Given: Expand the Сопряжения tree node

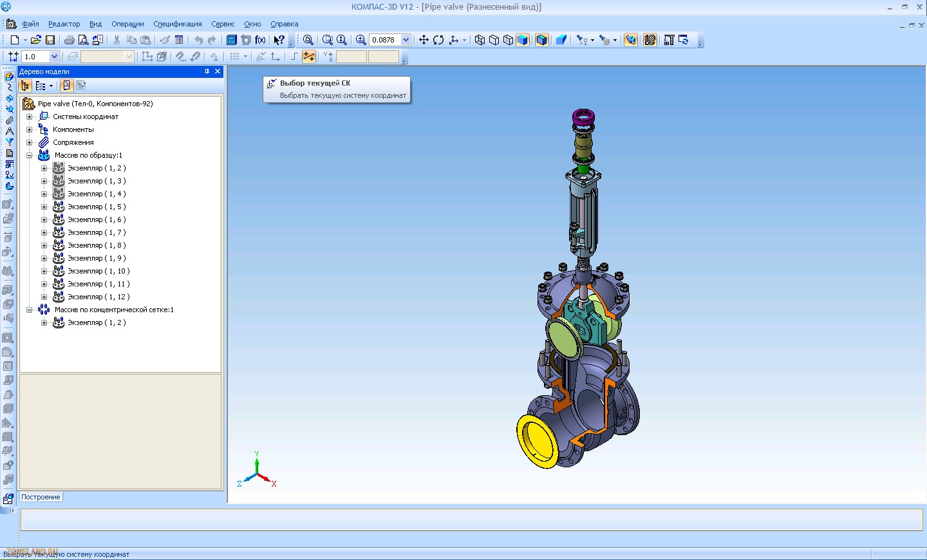Looking at the screenshot, I should pos(29,142).
